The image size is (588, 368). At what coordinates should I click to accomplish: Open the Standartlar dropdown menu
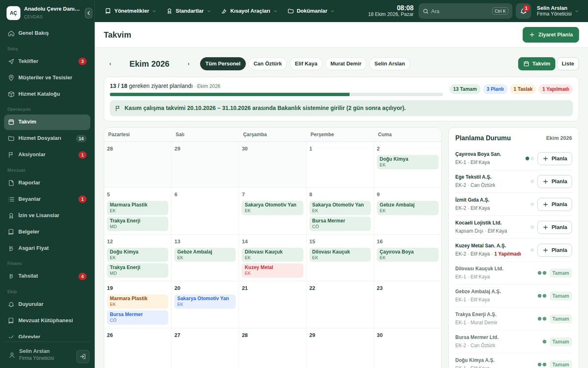click(x=189, y=11)
